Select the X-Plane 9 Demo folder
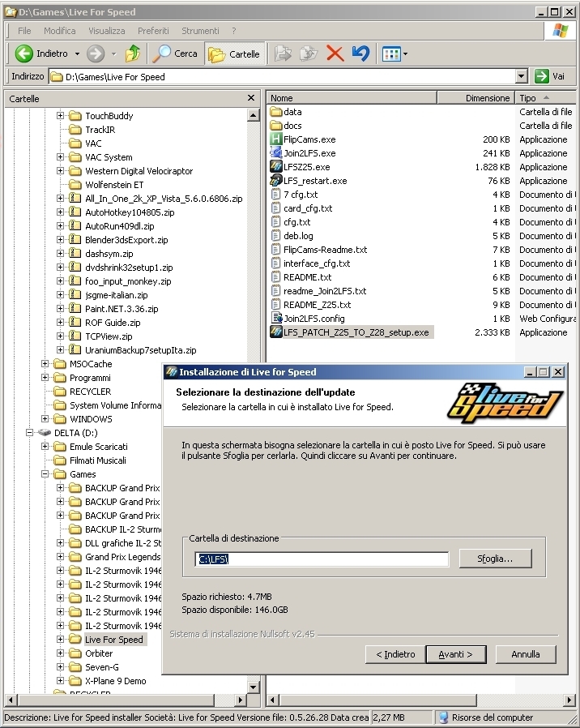580x728 pixels. pyautogui.click(x=116, y=681)
